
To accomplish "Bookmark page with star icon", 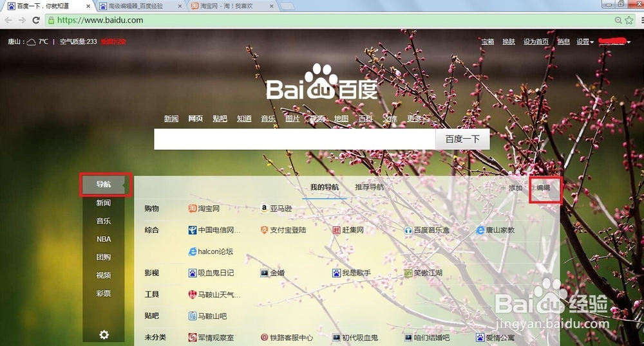I will [629, 20].
